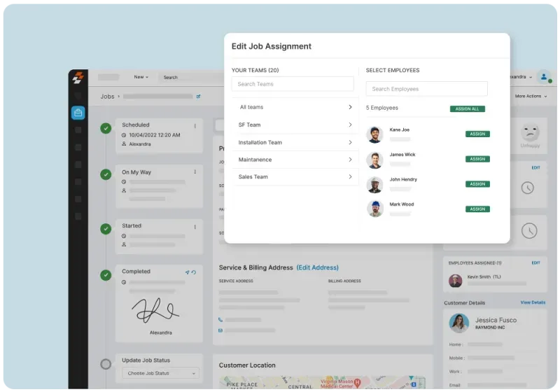560x392 pixels.
Task: Click the Customer Location map
Action: click(322, 382)
